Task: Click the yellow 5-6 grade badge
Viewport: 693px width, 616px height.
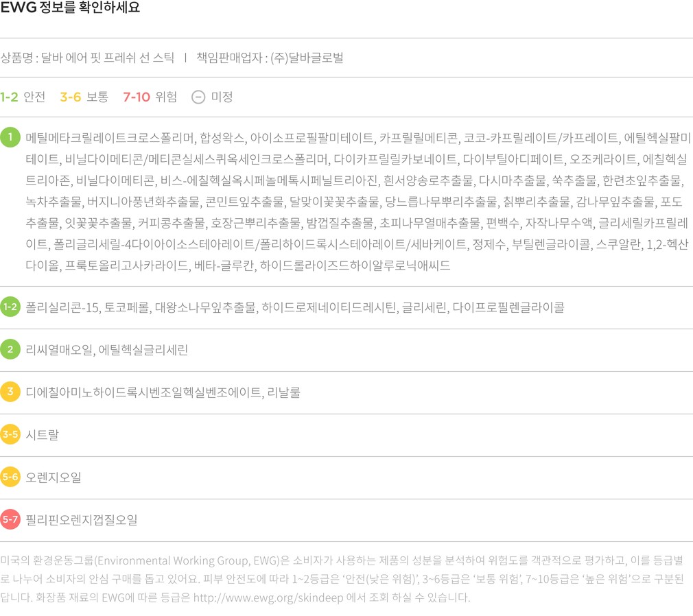Action: coord(10,477)
